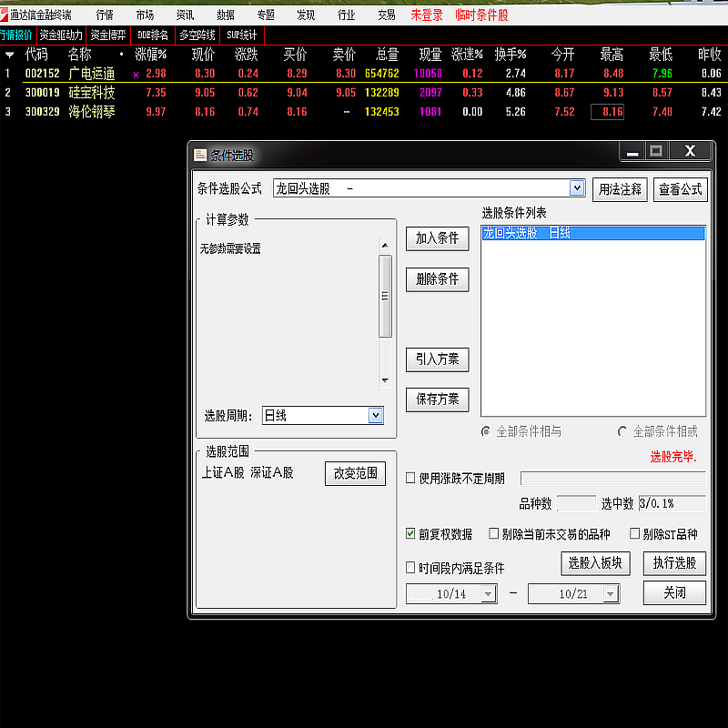The height and width of the screenshot is (728, 728).
Task: Expand the 选股周期 period dropdown
Action: [375, 415]
